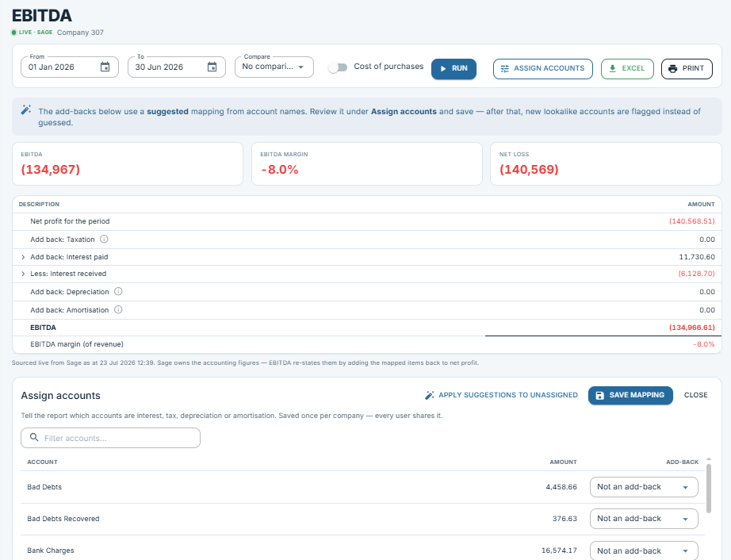Image resolution: width=731 pixels, height=560 pixels.
Task: Click the From date field showing 01 Jan 2026
Action: (70, 67)
